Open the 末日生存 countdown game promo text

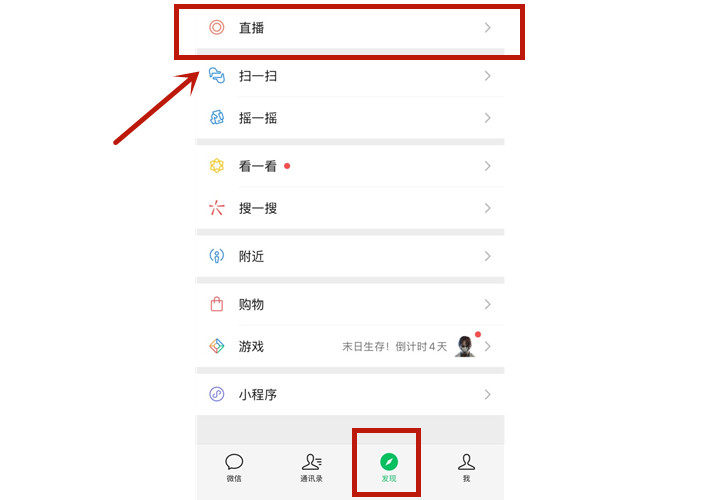[x=394, y=346]
